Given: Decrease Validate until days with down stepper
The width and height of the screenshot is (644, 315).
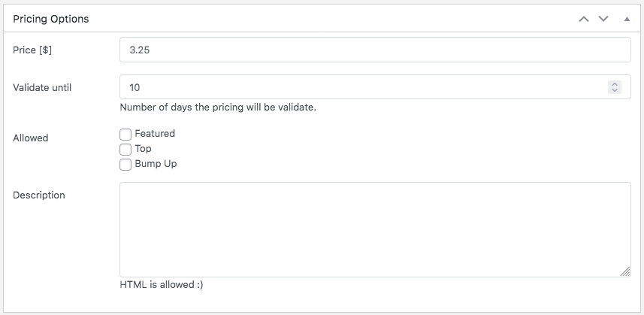Looking at the screenshot, I should click(615, 90).
